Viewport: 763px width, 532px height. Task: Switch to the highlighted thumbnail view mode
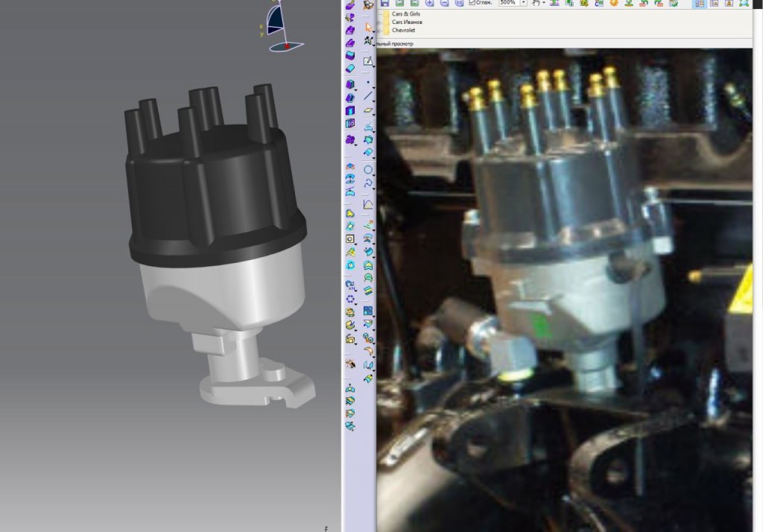point(700,4)
